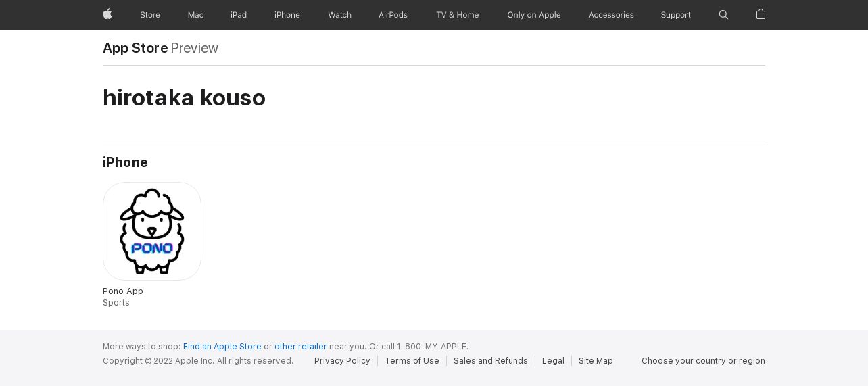Open the Accessories menu
This screenshot has height=386, width=868.
pos(611,15)
